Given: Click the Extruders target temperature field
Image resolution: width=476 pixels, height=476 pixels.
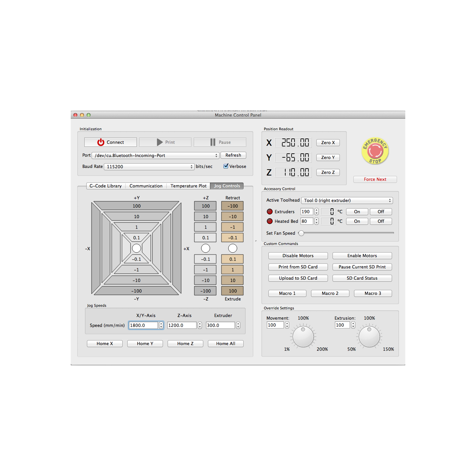Looking at the screenshot, I should [x=307, y=212].
